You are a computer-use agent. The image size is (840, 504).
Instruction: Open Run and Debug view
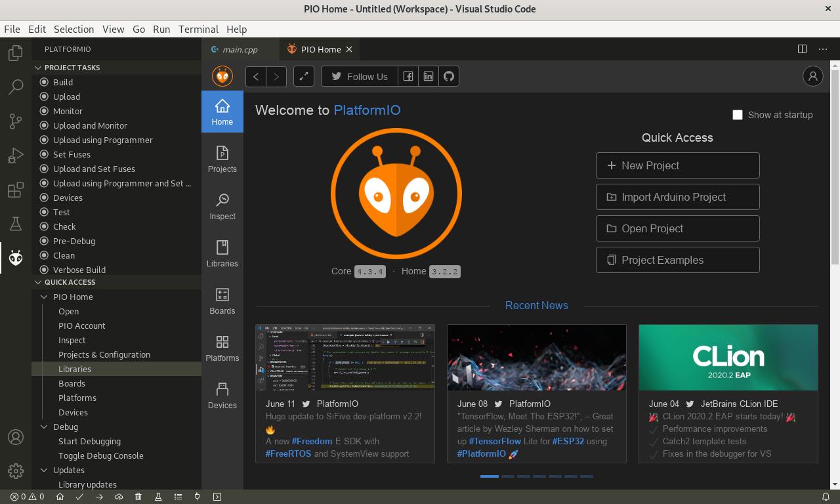click(16, 156)
